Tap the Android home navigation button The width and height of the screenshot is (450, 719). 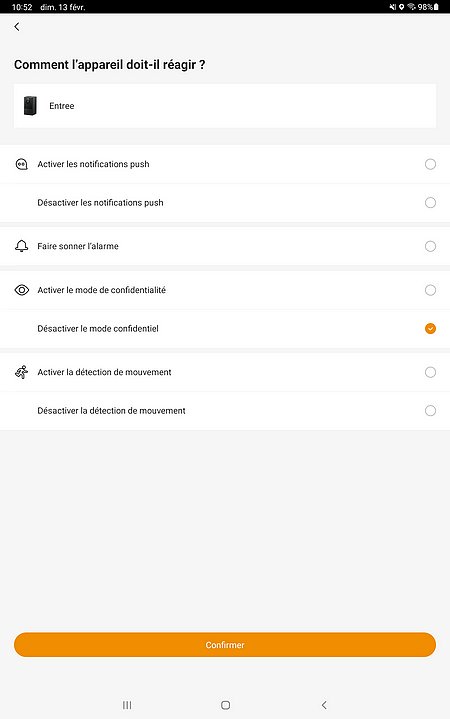pyautogui.click(x=225, y=705)
